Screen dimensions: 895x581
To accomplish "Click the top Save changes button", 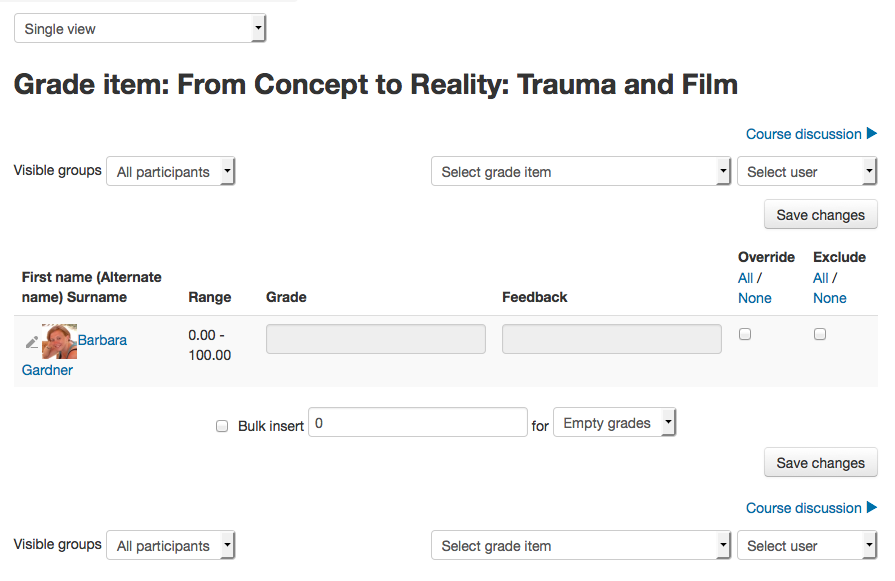I will (820, 215).
